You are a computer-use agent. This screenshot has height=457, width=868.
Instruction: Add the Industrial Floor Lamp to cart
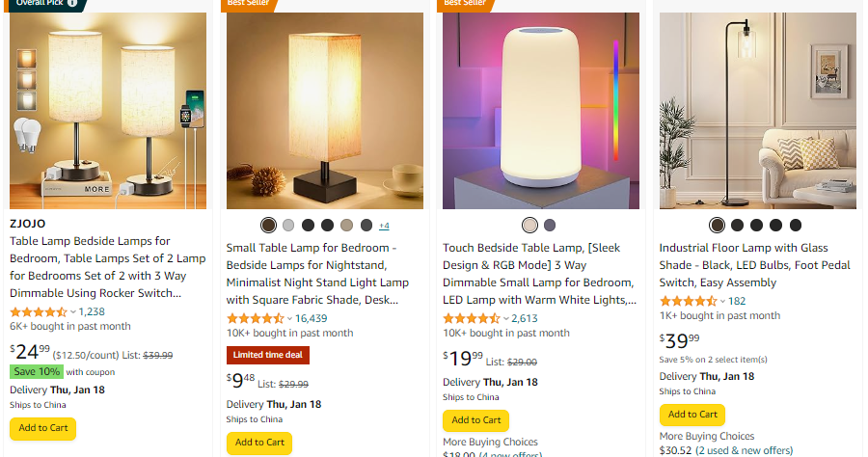tap(692, 415)
